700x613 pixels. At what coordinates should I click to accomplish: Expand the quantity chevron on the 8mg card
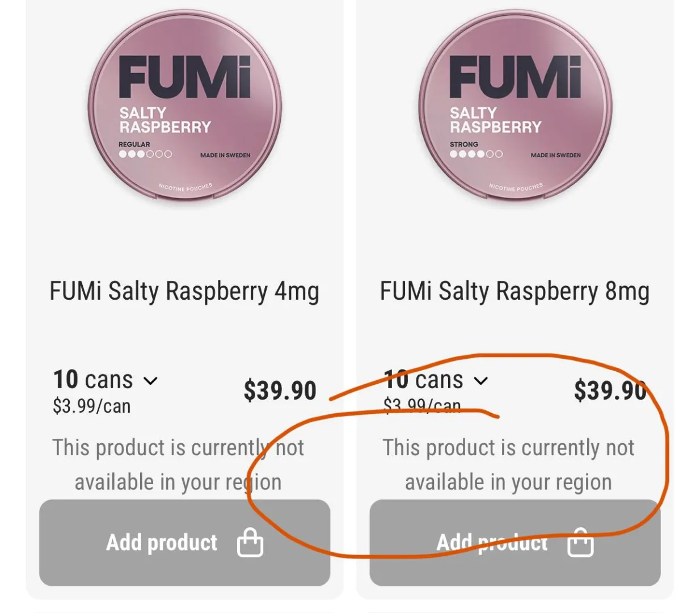tap(481, 380)
